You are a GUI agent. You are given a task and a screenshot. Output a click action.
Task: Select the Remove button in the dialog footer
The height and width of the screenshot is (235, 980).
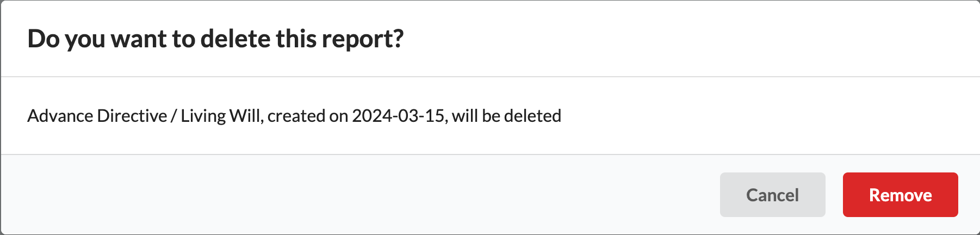click(900, 195)
